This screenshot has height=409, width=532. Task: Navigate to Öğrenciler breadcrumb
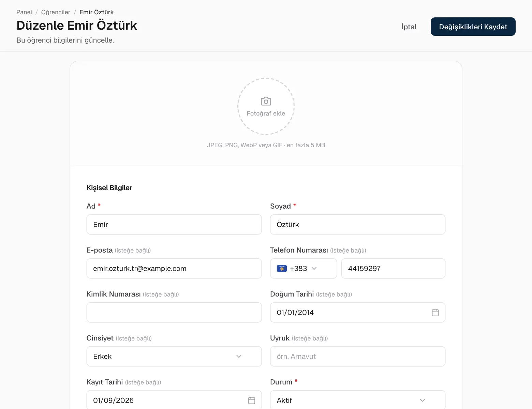click(x=56, y=12)
